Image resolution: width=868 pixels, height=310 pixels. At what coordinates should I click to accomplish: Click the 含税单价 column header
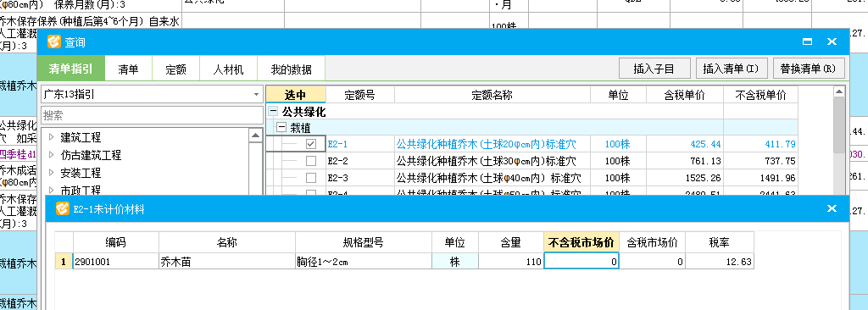click(684, 95)
